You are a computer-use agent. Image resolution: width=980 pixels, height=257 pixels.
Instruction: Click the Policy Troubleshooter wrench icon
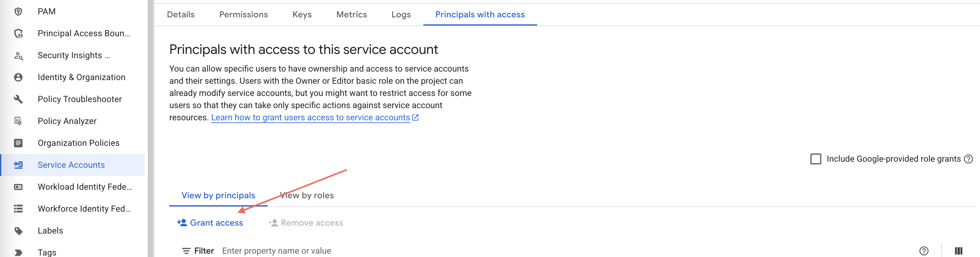tap(18, 99)
